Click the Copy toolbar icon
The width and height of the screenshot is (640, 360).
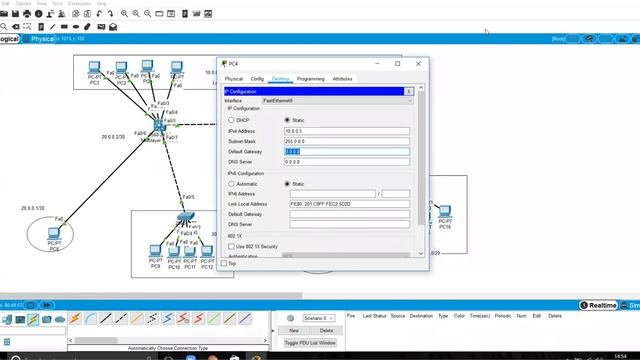pyautogui.click(x=76, y=14)
